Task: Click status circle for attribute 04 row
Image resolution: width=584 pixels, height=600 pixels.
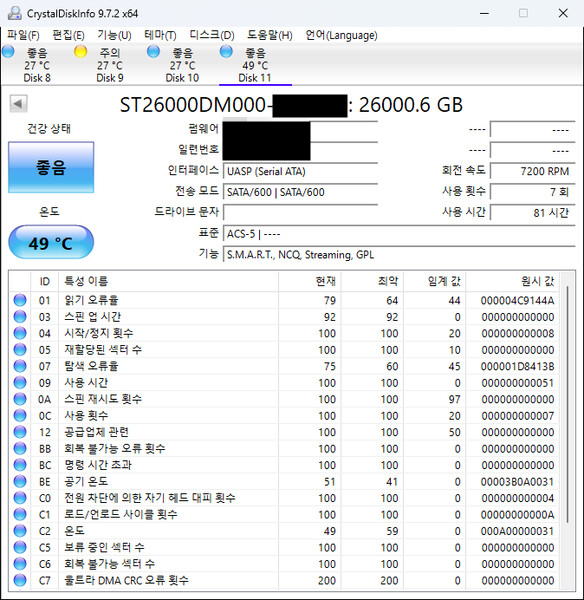Action: [20, 333]
